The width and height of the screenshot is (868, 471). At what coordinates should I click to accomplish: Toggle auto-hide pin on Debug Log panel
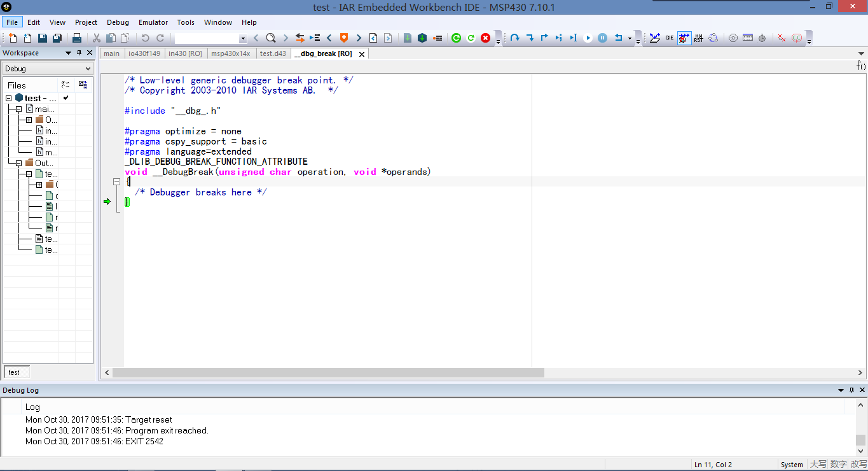852,390
